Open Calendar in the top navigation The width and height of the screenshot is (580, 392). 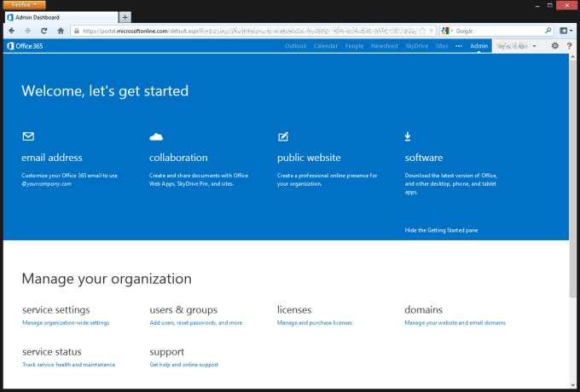(x=326, y=46)
